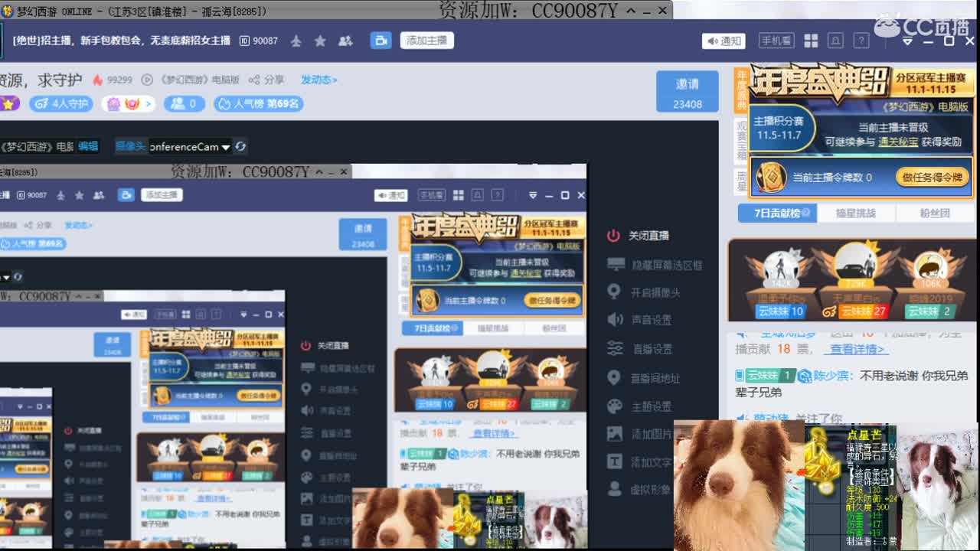The image size is (980, 551).
Task: Open 声音设置 in side menu
Action: click(x=639, y=320)
